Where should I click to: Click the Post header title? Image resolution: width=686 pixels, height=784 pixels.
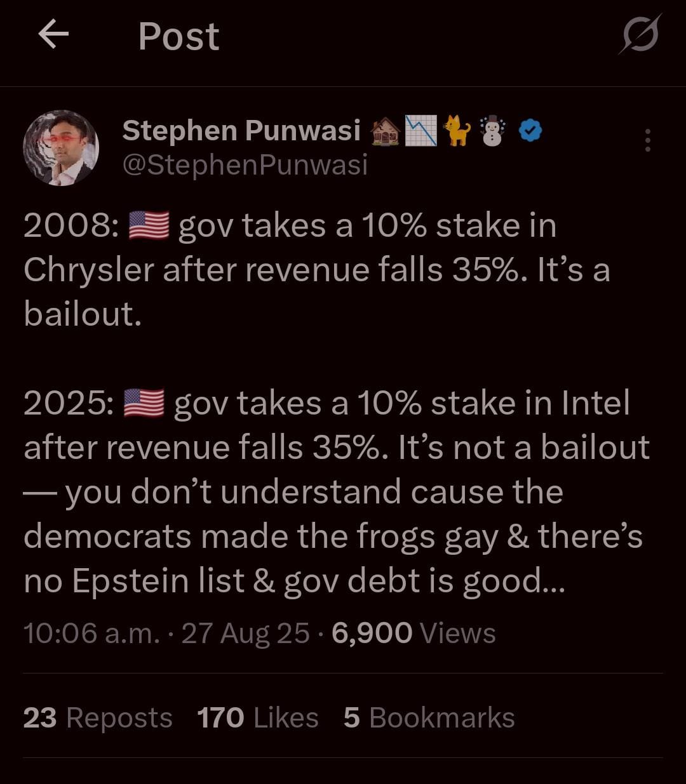point(178,36)
